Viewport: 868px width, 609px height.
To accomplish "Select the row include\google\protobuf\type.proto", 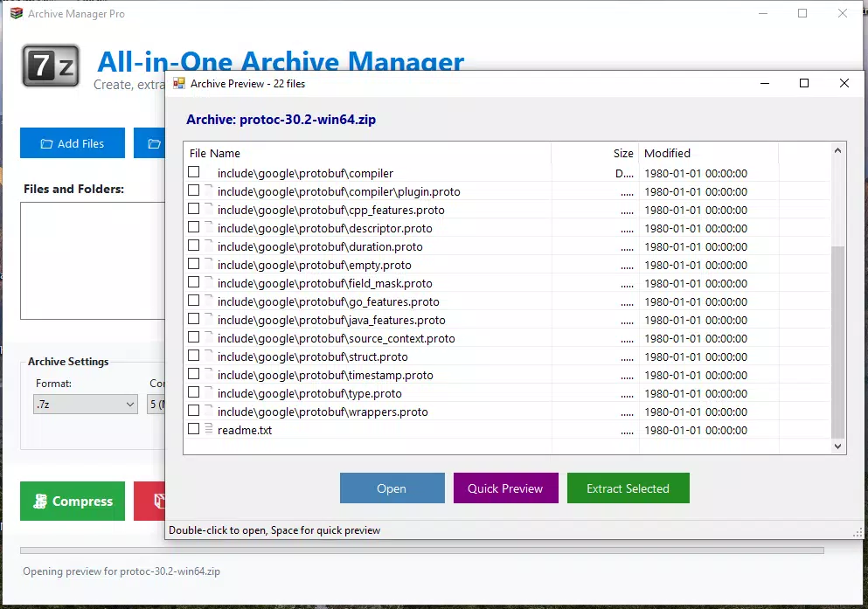I will (x=506, y=393).
